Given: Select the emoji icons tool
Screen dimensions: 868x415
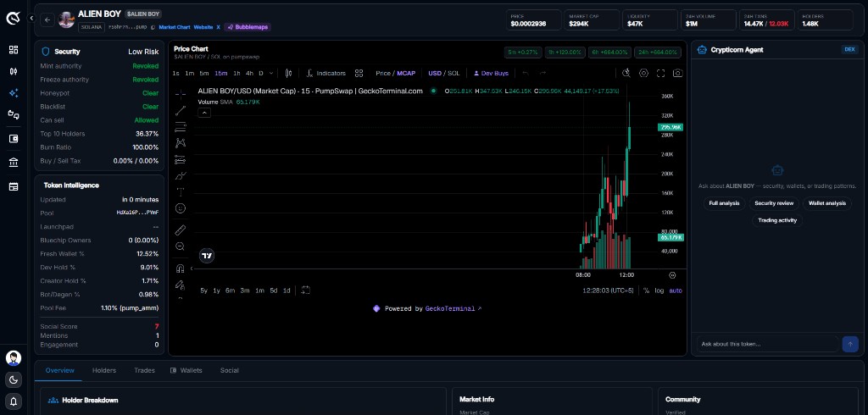Looking at the screenshot, I should [180, 208].
